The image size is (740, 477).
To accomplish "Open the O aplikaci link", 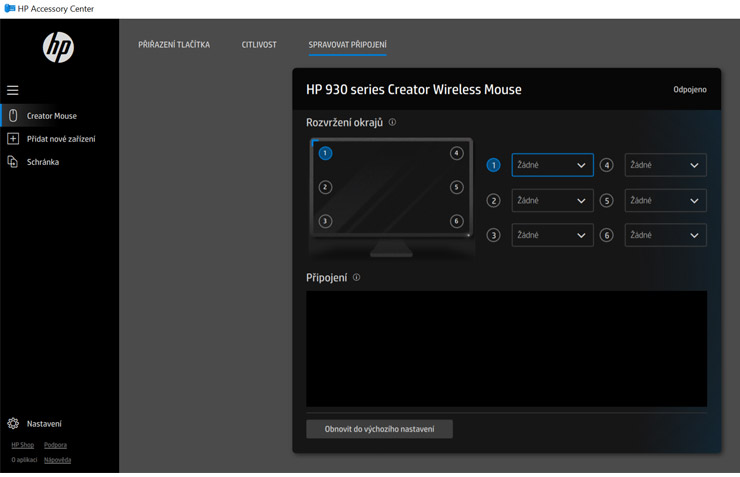I will point(24,460).
